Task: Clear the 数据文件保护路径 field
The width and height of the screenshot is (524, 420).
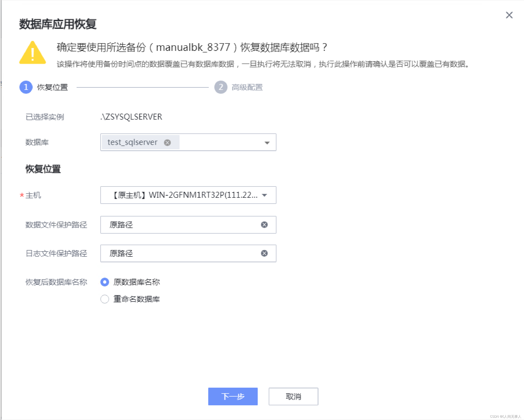Action: pyautogui.click(x=264, y=225)
